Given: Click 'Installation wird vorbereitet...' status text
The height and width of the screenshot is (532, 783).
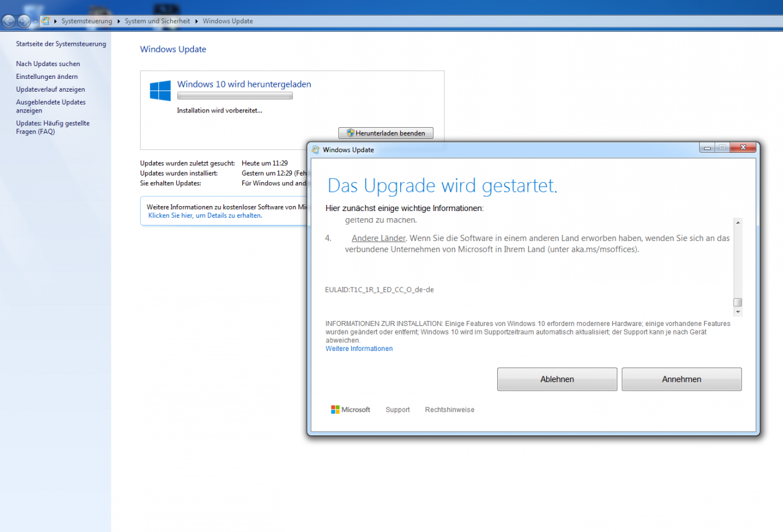Looking at the screenshot, I should (x=220, y=111).
